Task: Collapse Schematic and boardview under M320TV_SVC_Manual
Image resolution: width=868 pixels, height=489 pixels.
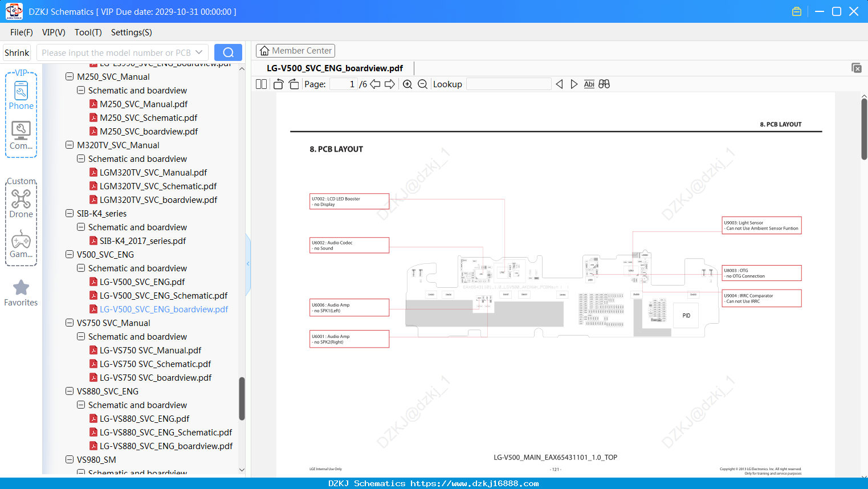Action: tap(81, 158)
